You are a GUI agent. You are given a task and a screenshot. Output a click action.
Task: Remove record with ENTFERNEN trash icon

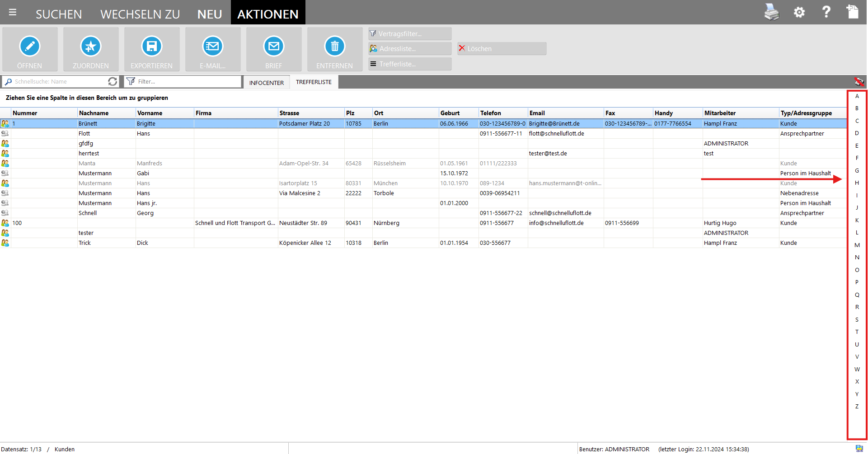tap(335, 47)
